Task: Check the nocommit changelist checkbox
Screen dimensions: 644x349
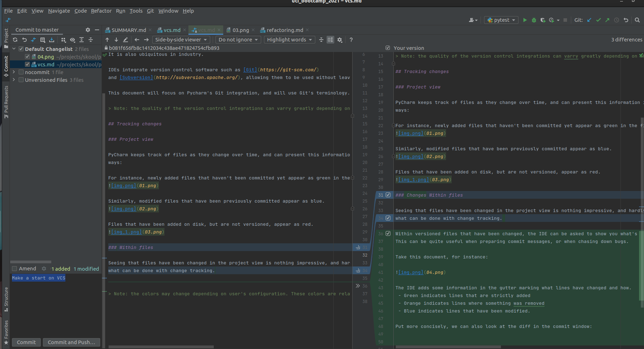Action: tap(21, 72)
